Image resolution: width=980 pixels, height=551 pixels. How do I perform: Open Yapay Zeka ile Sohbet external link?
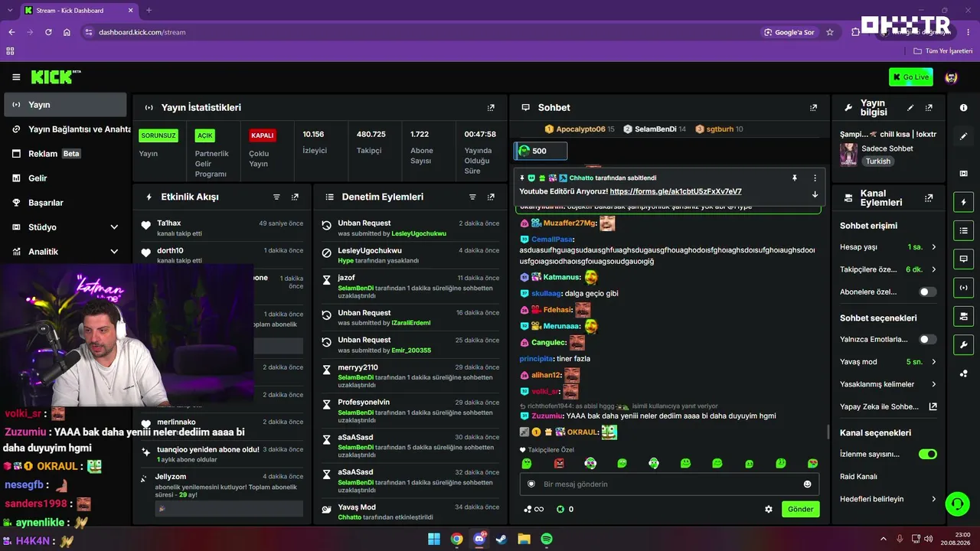(933, 406)
